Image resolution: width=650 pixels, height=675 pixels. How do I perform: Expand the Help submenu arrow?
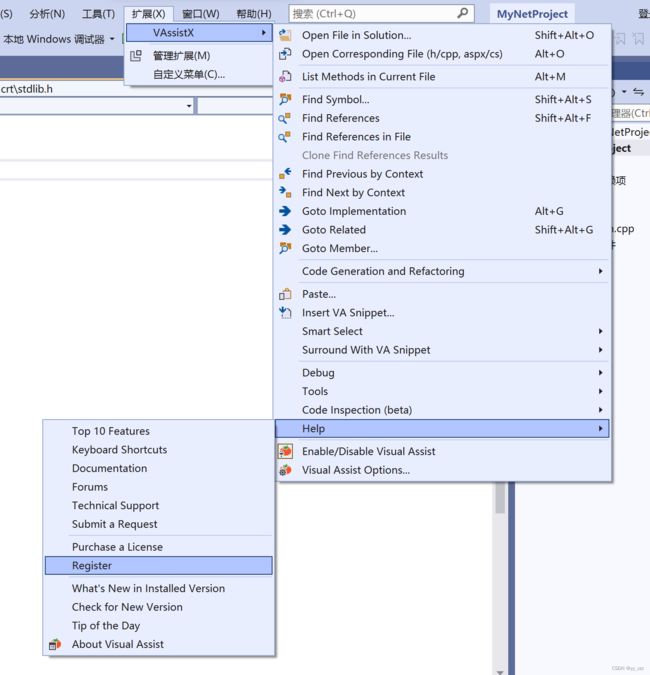(600, 429)
